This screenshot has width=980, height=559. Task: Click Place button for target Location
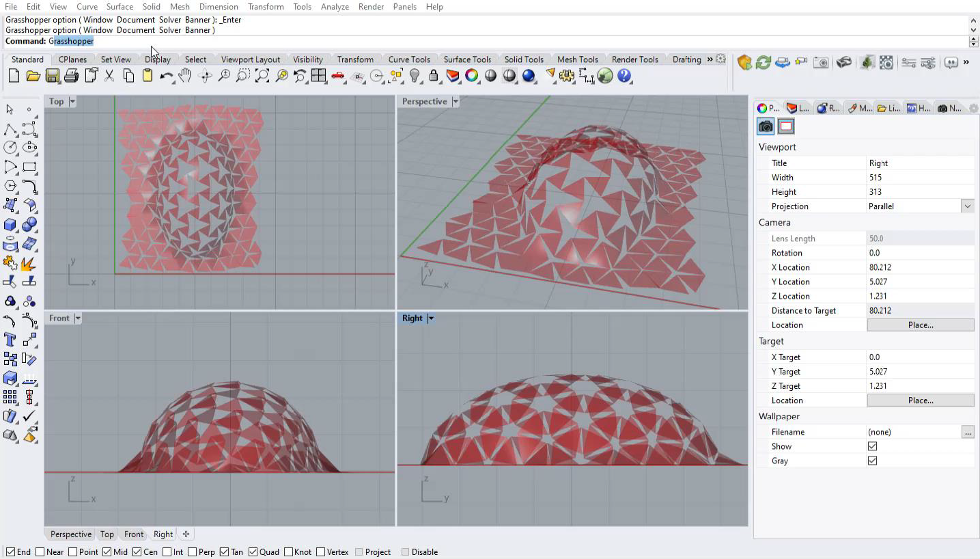click(x=921, y=400)
